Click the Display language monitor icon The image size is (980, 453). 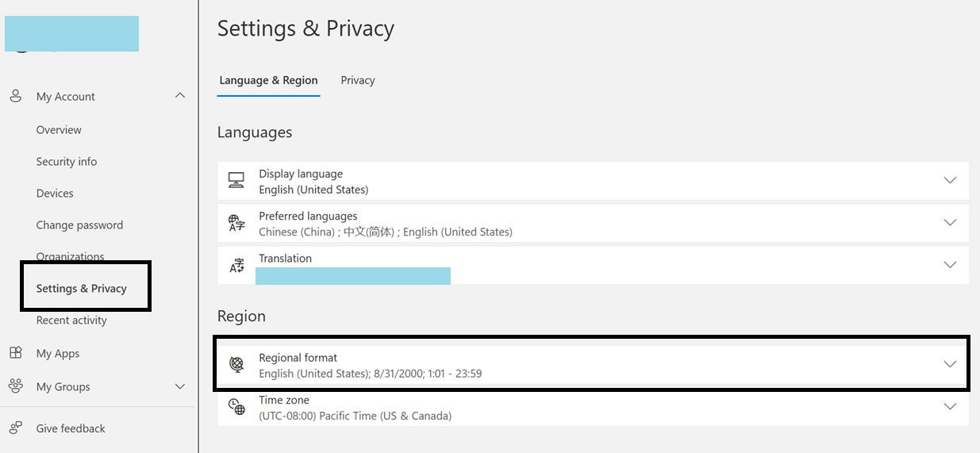coord(236,181)
